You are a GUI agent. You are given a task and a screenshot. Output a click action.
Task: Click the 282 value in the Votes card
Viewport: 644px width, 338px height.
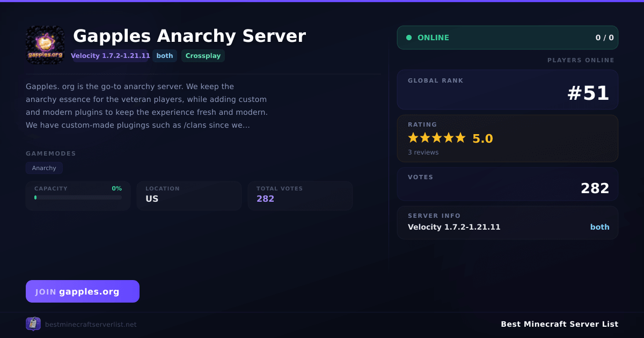click(x=595, y=188)
